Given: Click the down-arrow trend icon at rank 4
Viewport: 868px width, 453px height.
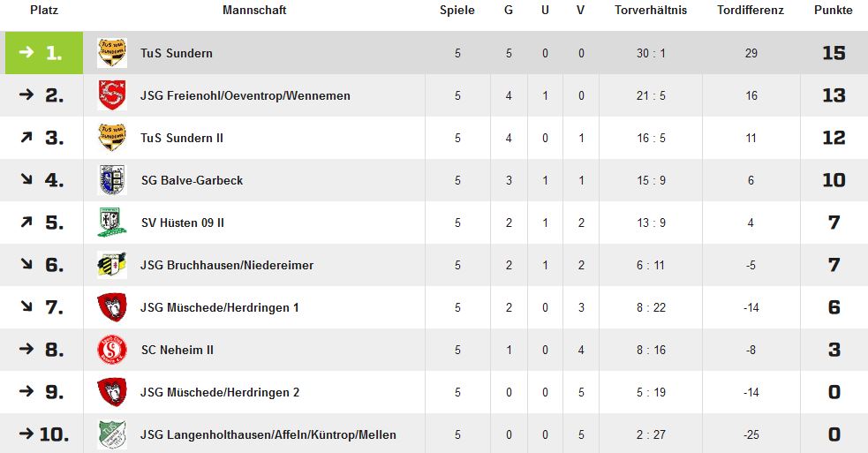Looking at the screenshot, I should 26,179.
